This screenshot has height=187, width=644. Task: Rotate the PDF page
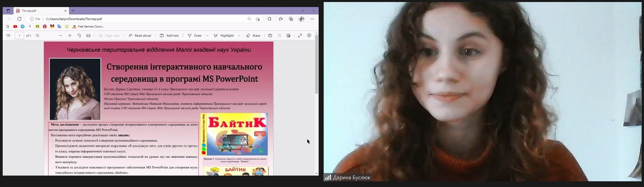point(79,36)
